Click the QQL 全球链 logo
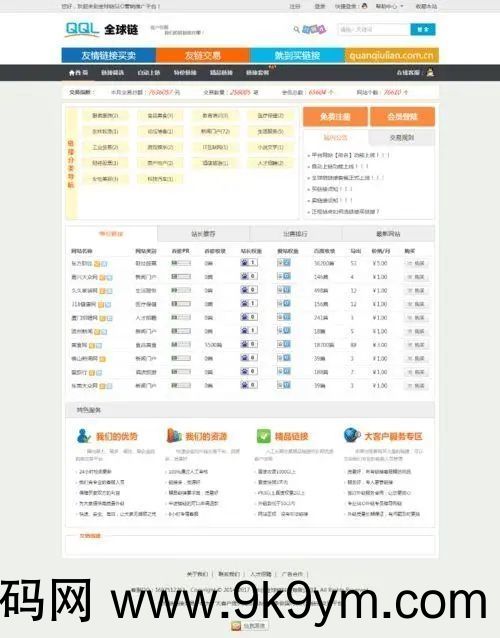 (102, 29)
